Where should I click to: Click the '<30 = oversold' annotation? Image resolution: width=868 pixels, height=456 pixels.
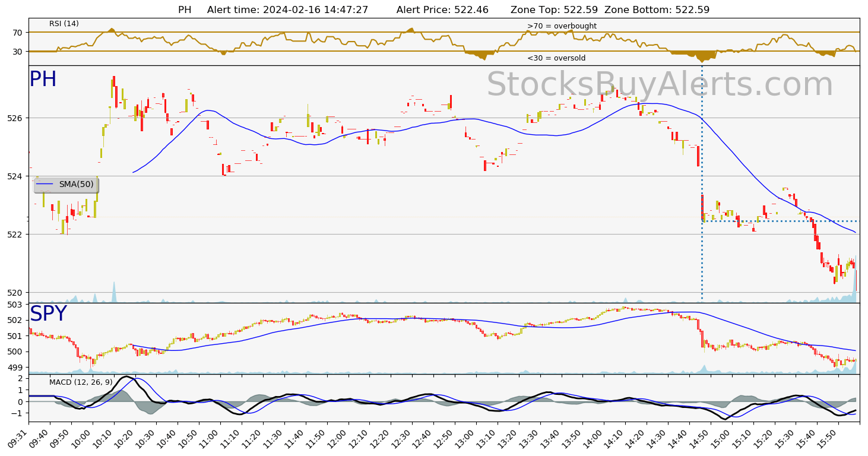(x=556, y=58)
